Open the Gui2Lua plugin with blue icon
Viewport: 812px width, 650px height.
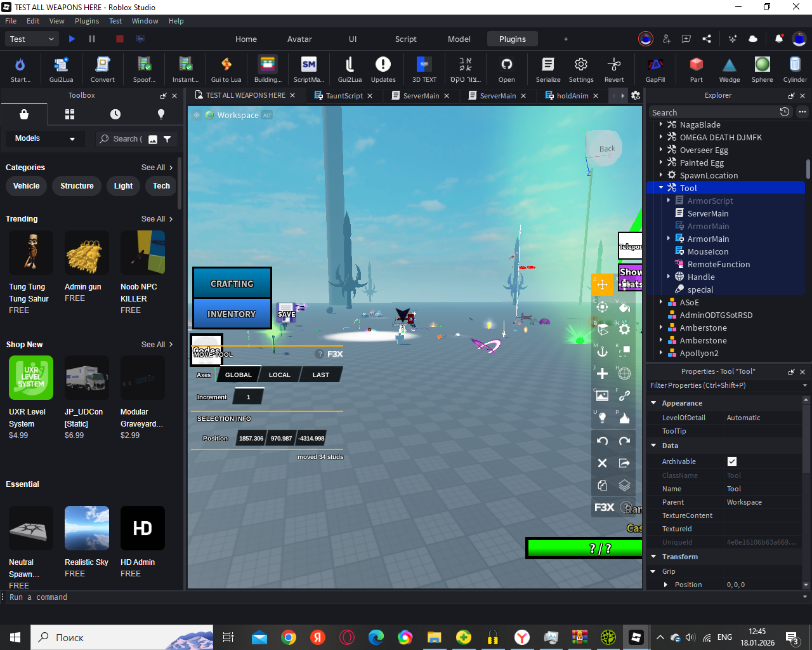[x=61, y=69]
